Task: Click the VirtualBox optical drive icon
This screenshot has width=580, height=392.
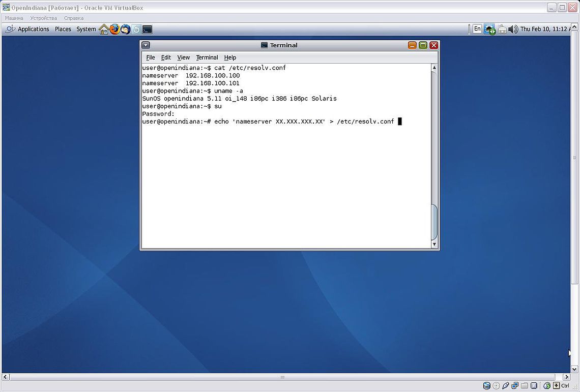Action: point(497,386)
